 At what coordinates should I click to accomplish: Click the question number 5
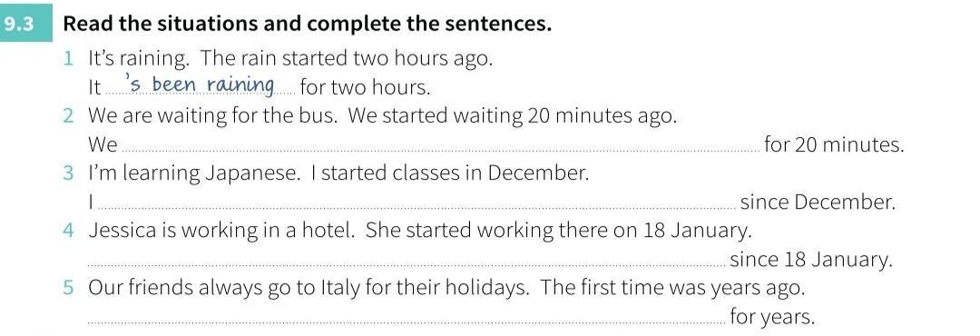(69, 289)
